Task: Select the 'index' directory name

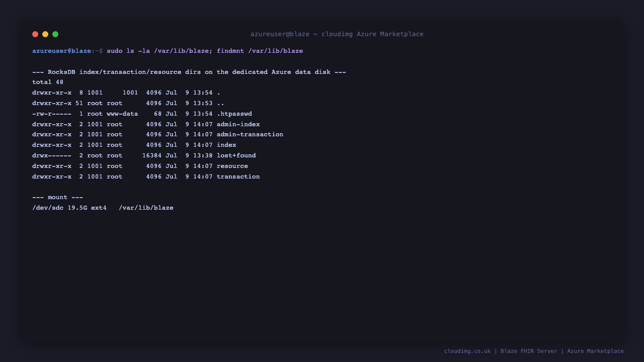Action: (226, 145)
